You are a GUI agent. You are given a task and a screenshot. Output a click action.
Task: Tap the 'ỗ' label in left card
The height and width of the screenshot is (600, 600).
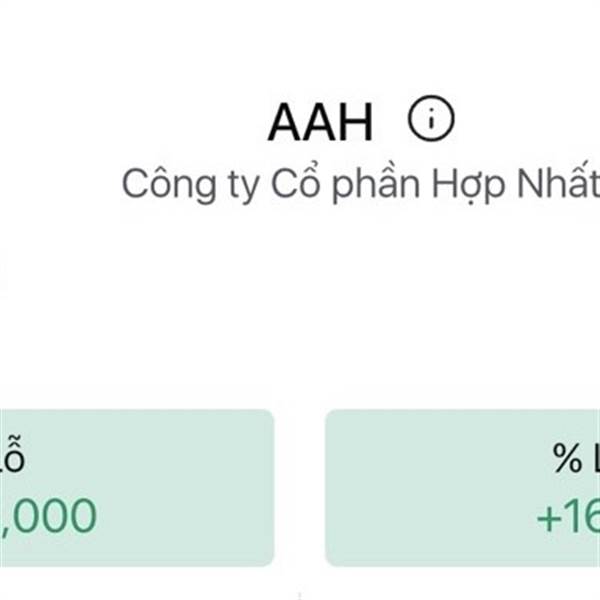(x=12, y=460)
